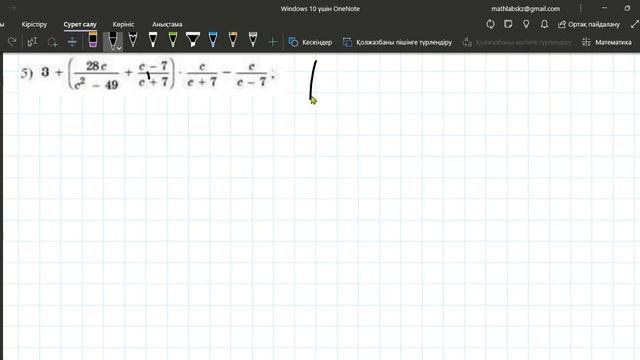
Task: Click the redo arrow icon
Action: click(x=12, y=42)
